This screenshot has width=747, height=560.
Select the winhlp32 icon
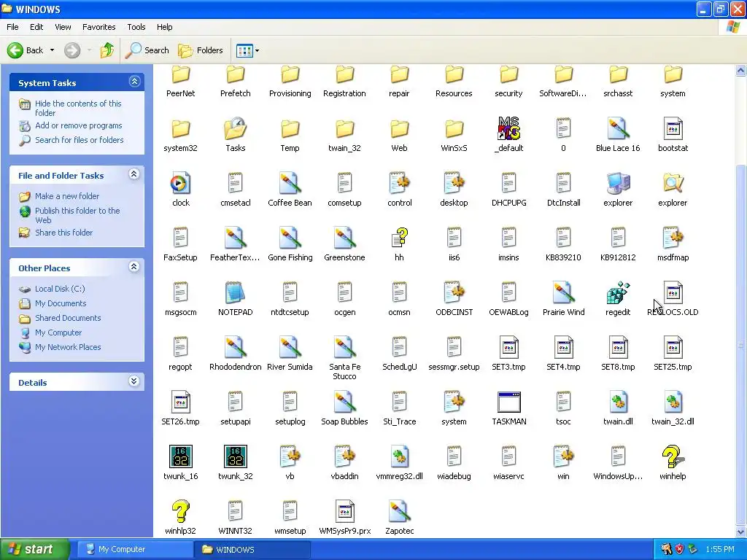(x=181, y=511)
